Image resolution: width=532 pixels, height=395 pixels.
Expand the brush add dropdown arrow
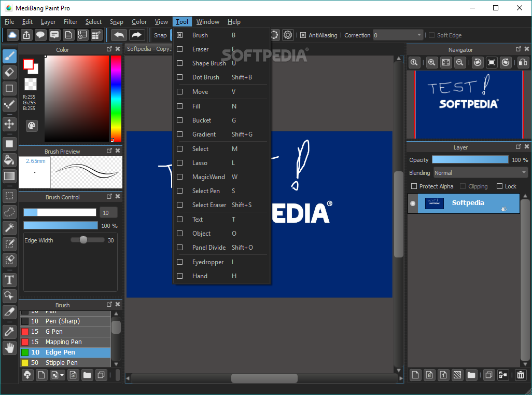click(x=62, y=375)
